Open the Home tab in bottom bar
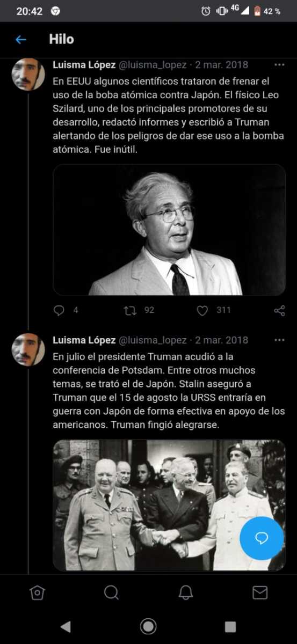This screenshot has width=297, height=644. coord(37,592)
